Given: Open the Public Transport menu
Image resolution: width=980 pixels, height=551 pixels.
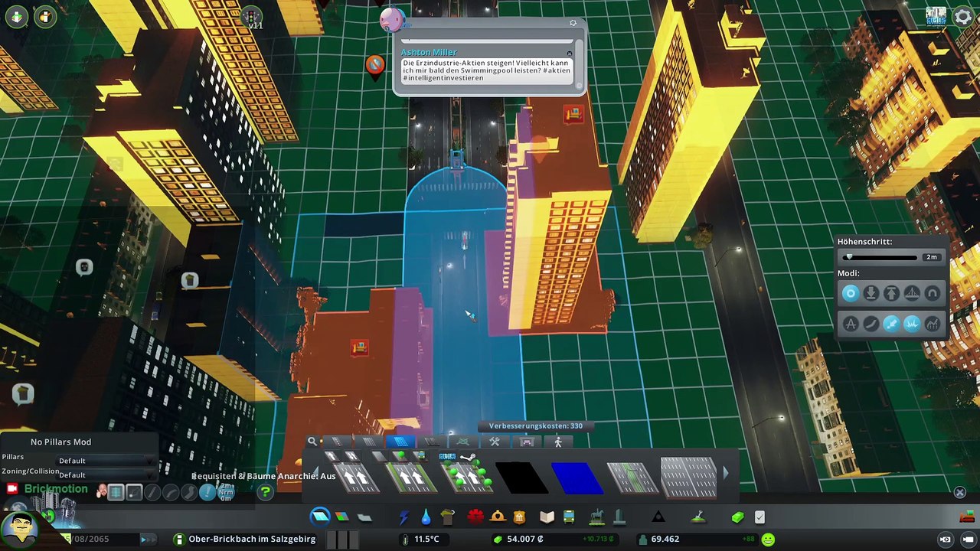Looking at the screenshot, I should [569, 517].
